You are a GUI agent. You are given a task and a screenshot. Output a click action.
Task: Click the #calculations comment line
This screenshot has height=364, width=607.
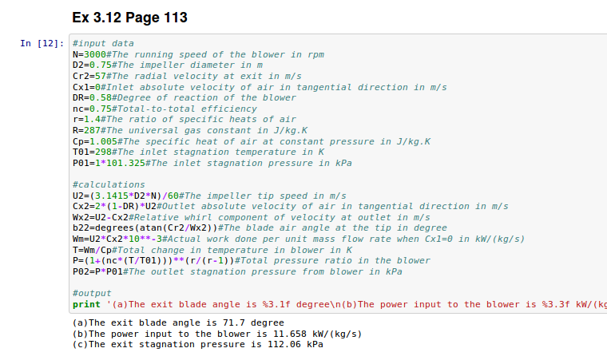pos(109,184)
